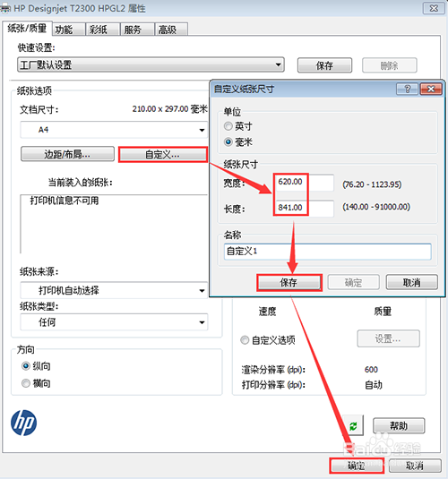Close the HP Designjet properties window
The height and width of the screenshot is (479, 448).
pyautogui.click(x=434, y=8)
